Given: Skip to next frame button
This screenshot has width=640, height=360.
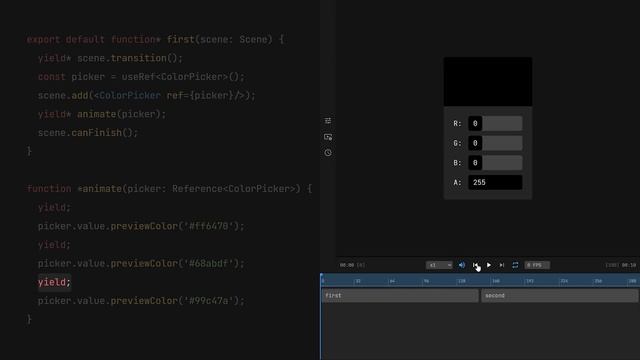Looking at the screenshot, I should (502, 265).
